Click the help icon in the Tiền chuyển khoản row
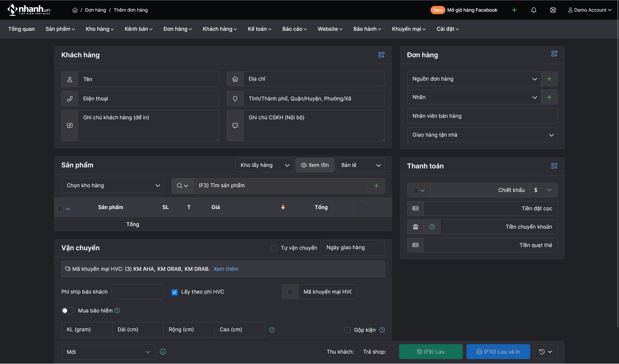619x364 pixels. 432,227
